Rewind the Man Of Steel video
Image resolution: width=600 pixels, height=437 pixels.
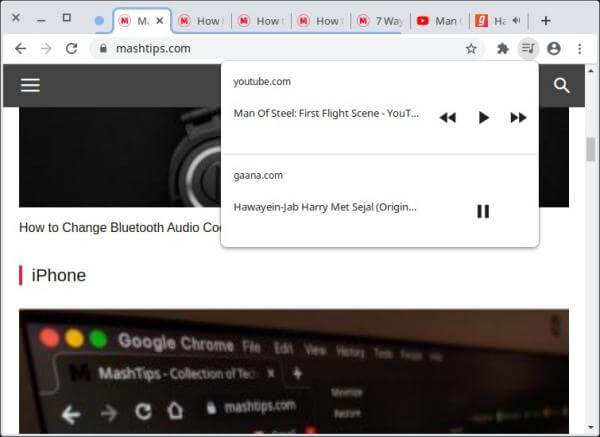(x=448, y=117)
